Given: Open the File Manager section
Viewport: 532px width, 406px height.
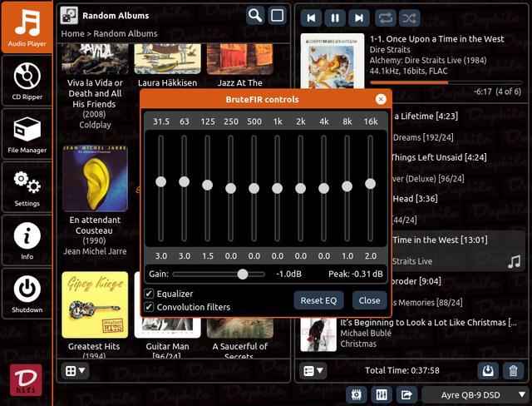Looking at the screenshot, I should (x=27, y=135).
